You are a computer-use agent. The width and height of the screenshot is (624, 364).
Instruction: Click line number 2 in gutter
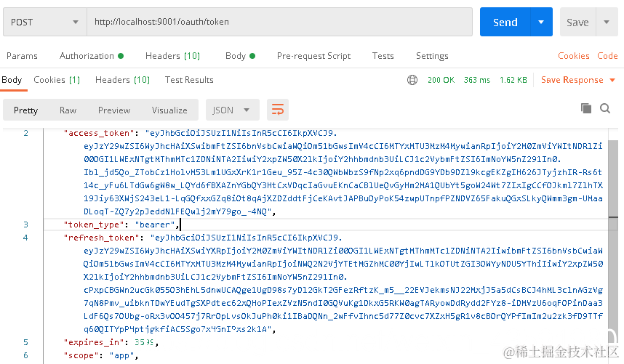click(x=26, y=133)
